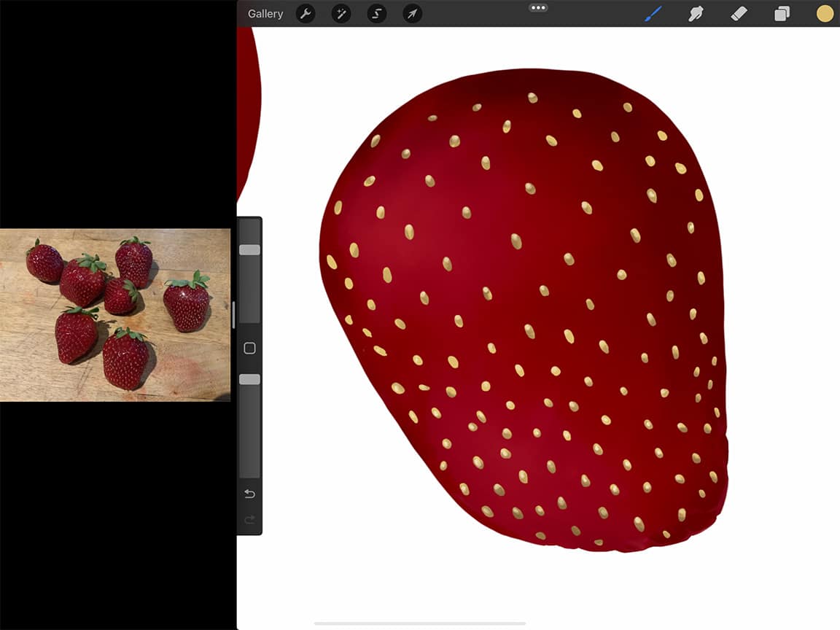The image size is (840, 630).
Task: Tap the brush size slider
Action: click(249, 249)
